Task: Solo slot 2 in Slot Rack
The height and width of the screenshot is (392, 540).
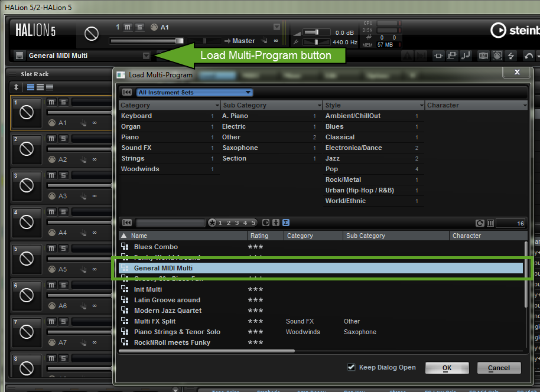Action: tap(63, 138)
